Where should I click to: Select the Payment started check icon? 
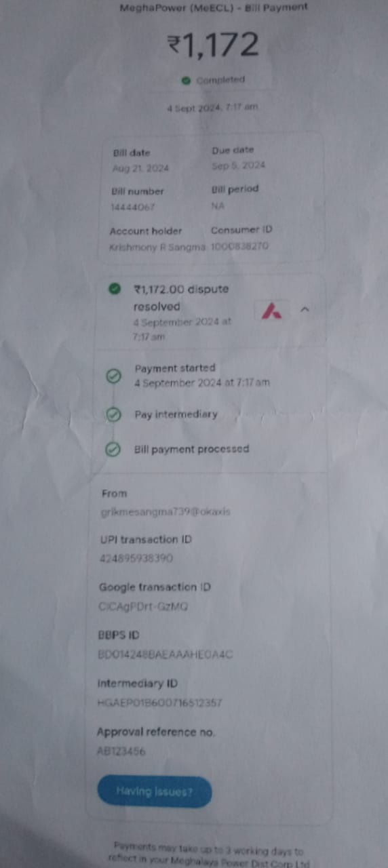(114, 376)
